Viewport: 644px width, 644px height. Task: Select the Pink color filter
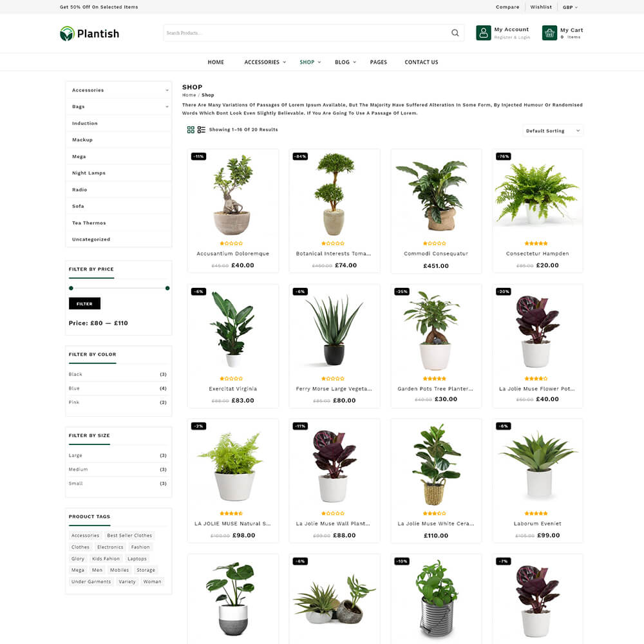74,402
